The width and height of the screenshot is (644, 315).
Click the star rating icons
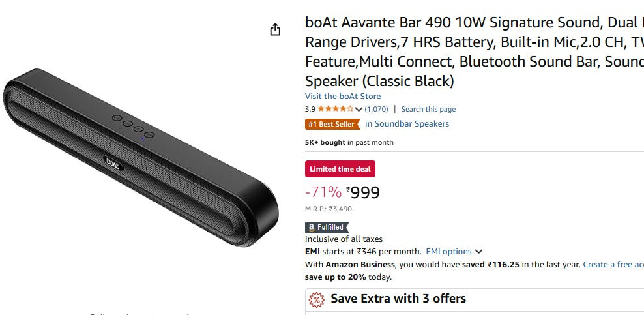tap(335, 109)
